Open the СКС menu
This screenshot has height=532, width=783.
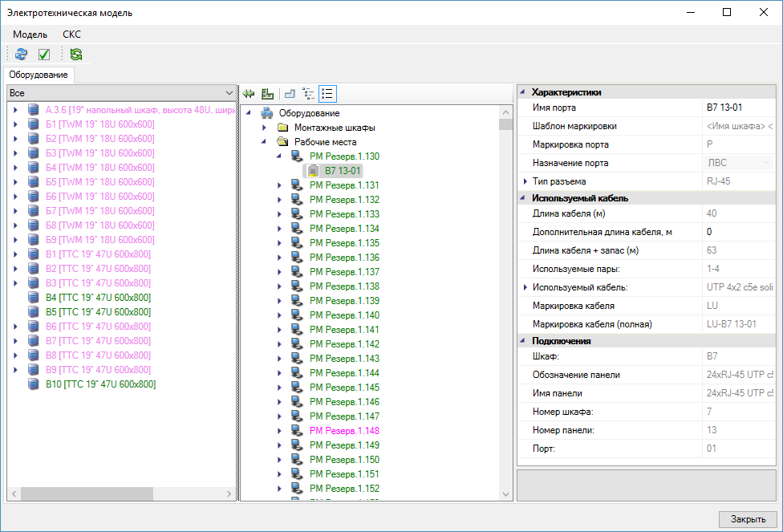tap(71, 35)
